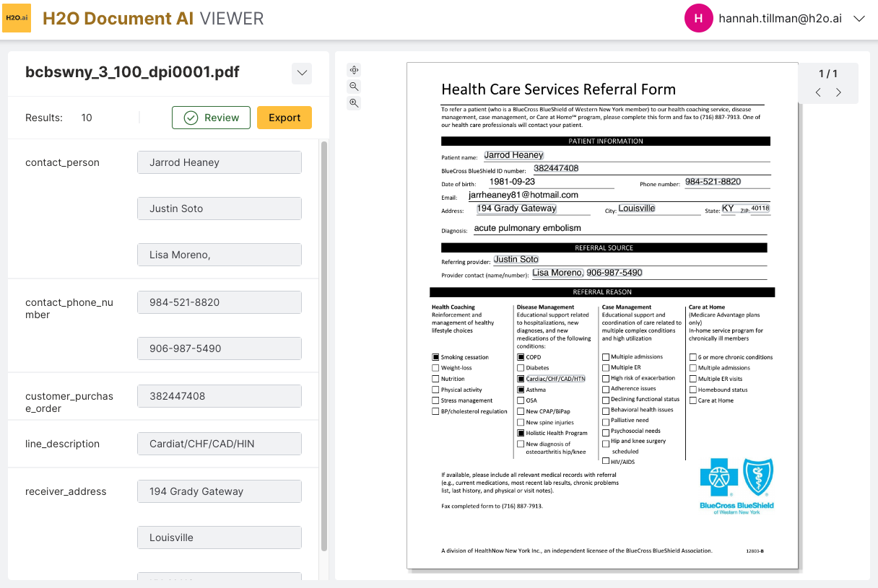Screen dimensions: 878x588
Task: Click the previous page arrow
Action: point(817,92)
